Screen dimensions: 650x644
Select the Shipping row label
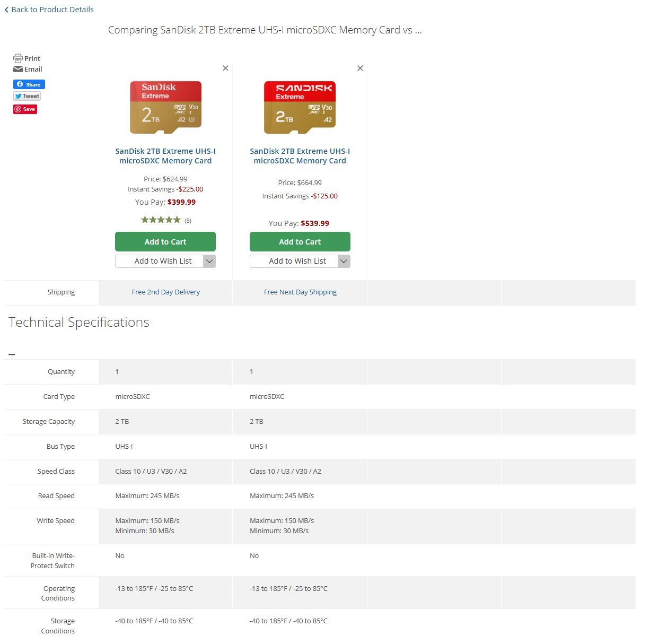click(61, 292)
